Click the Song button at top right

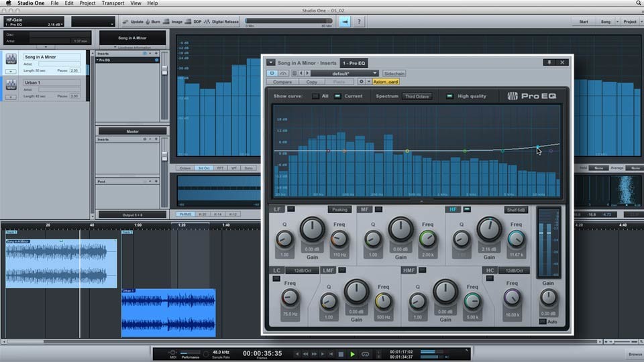click(606, 21)
